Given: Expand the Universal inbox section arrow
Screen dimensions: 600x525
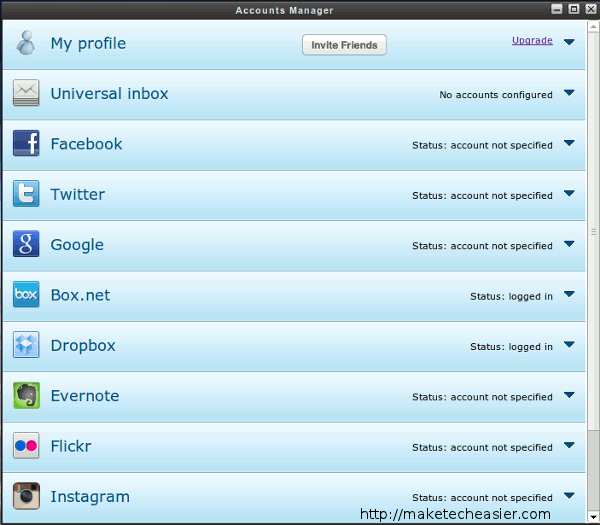Looking at the screenshot, I should tap(569, 93).
